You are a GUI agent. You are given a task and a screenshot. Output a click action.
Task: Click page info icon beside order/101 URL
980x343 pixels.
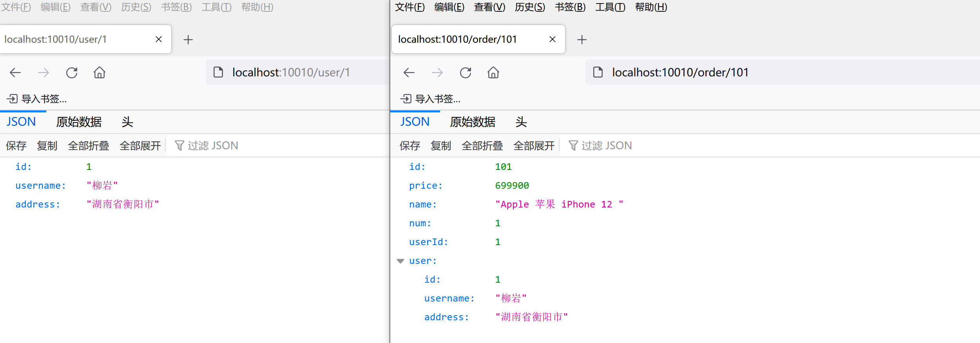coord(598,72)
